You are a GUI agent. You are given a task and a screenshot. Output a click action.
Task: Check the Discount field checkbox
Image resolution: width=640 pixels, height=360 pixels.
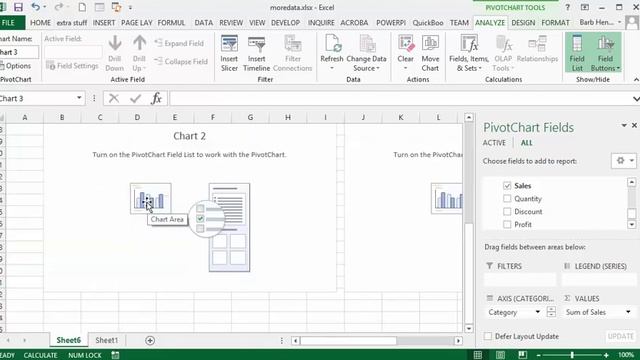pos(507,212)
